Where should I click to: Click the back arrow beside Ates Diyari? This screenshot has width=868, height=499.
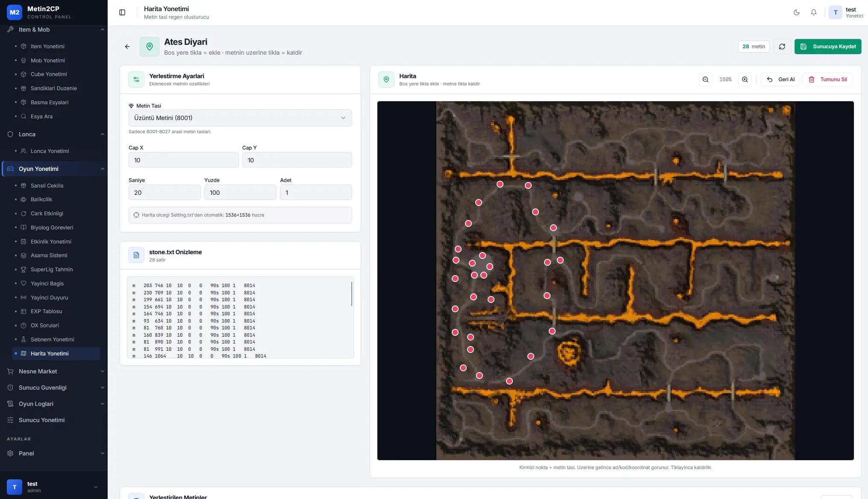point(127,47)
